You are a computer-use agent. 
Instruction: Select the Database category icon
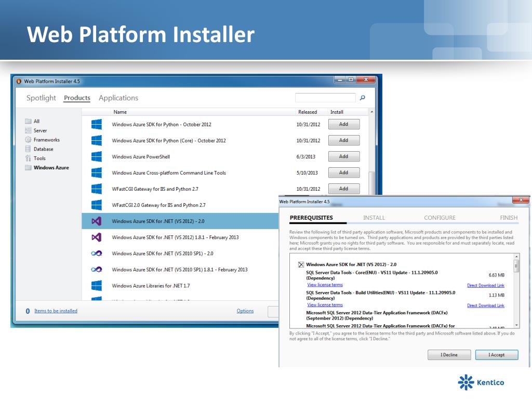point(28,149)
